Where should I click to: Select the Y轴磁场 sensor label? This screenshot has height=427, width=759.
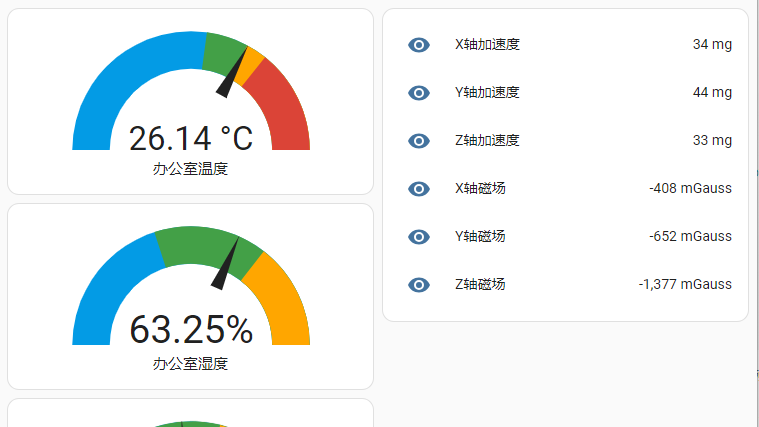[x=480, y=236]
